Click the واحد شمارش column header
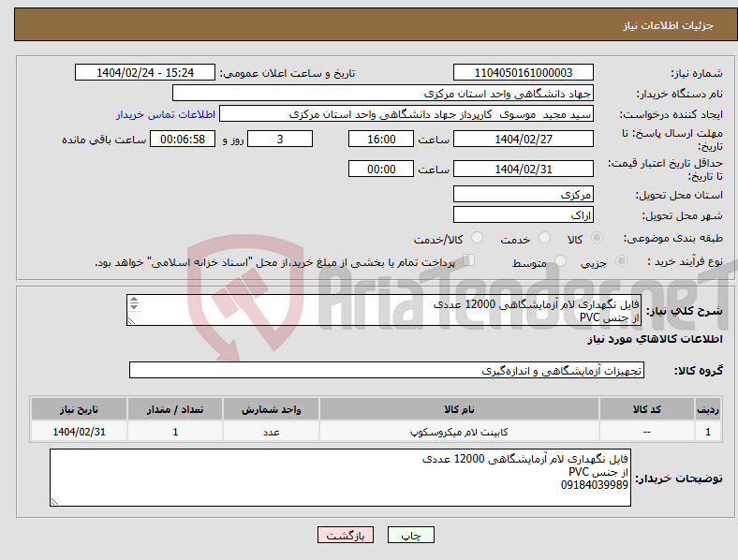This screenshot has width=738, height=560. tap(271, 409)
